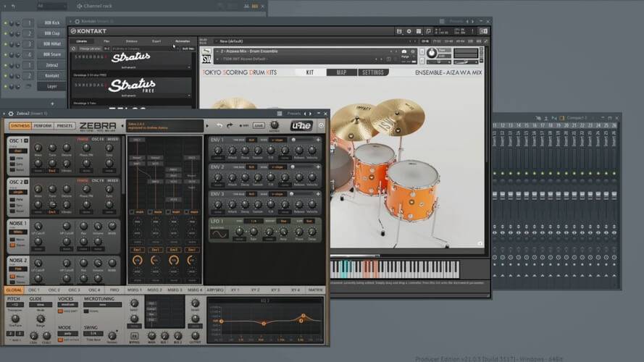Toggle NOISE 2 Mono checkbox
The image size is (644, 362).
[x=13, y=277]
